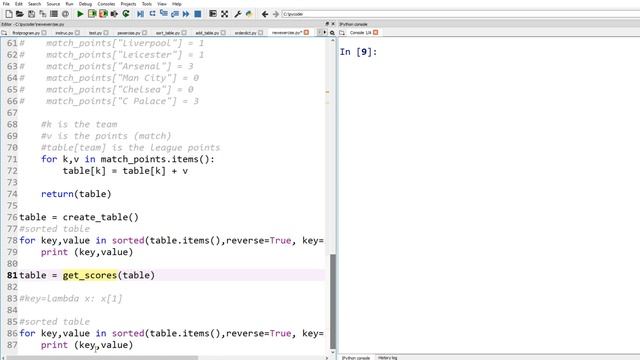Run current line debug step icon
640x360 pixels.
152,14
